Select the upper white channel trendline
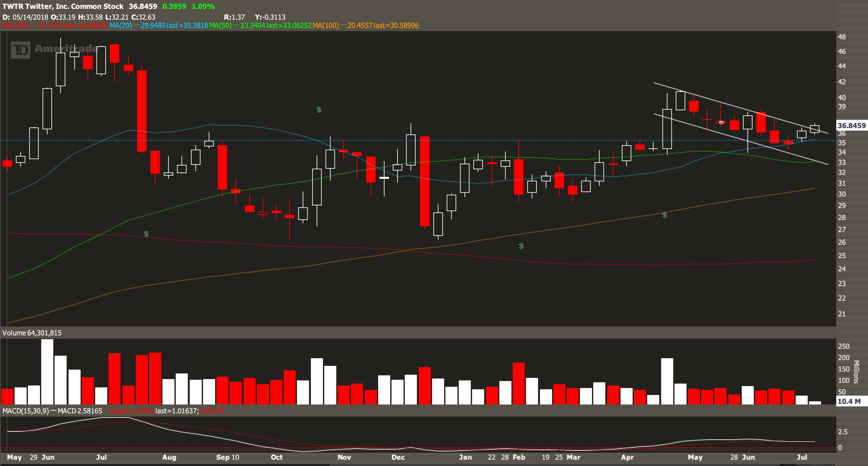The height and width of the screenshot is (466, 868). pos(741,108)
